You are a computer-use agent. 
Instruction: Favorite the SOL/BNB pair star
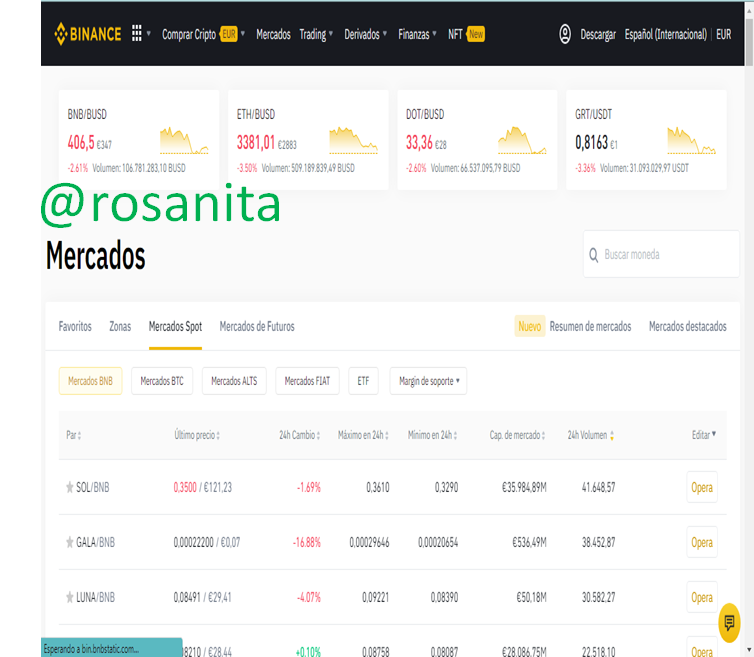(x=70, y=487)
